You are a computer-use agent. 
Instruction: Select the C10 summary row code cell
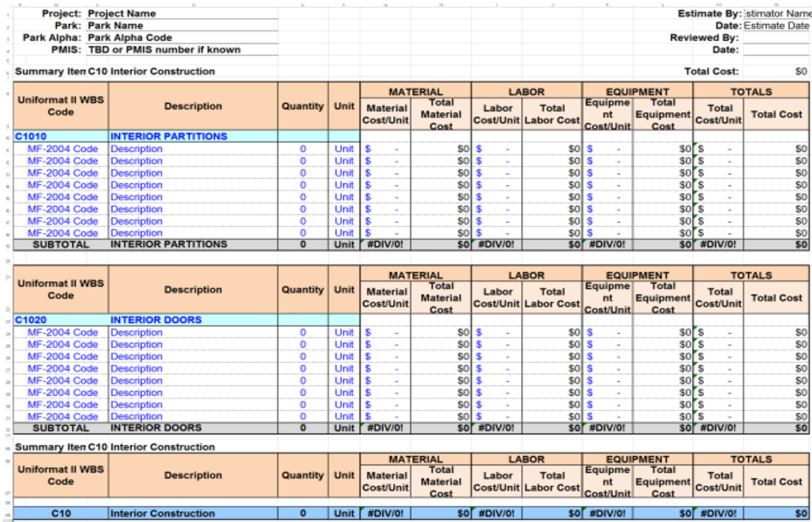[x=61, y=513]
